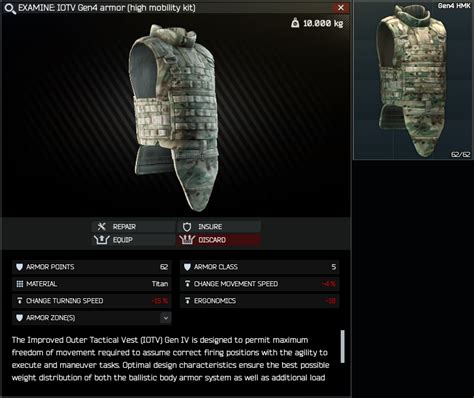Click the red Discard button
The width and height of the screenshot is (474, 398).
pyautogui.click(x=219, y=240)
